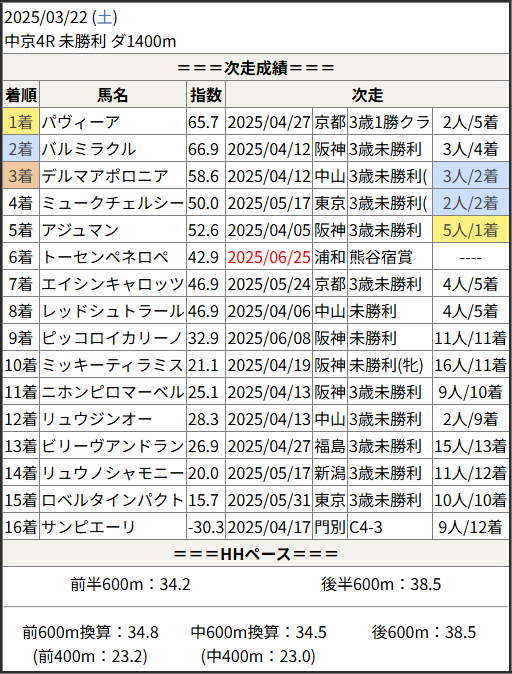Image resolution: width=512 pixels, height=674 pixels.
Task: Select horse デルマアポロニア
Action: pyautogui.click(x=105, y=176)
